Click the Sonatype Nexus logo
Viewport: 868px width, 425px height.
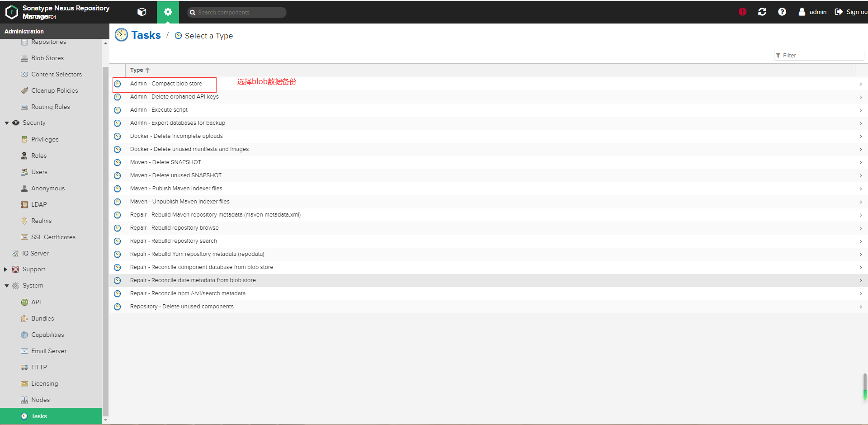pos(12,12)
